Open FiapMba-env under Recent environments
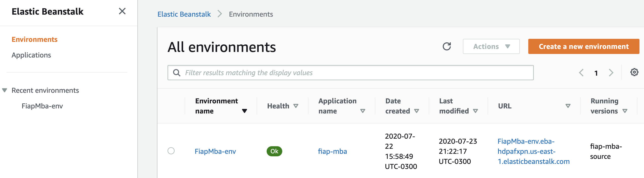 click(42, 106)
